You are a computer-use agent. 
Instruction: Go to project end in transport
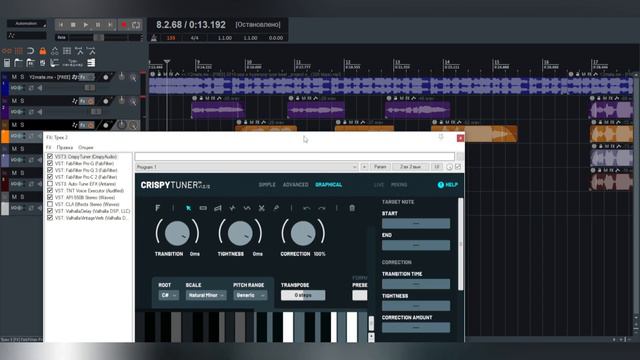[110, 25]
